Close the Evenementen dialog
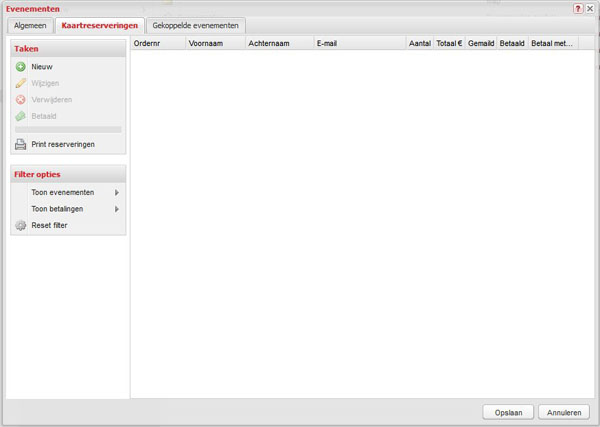Image resolution: width=600 pixels, height=427 pixels. pyautogui.click(x=590, y=8)
